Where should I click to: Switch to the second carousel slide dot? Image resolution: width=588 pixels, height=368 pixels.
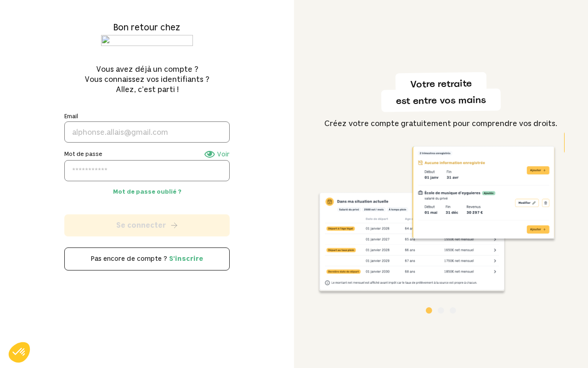tap(441, 310)
